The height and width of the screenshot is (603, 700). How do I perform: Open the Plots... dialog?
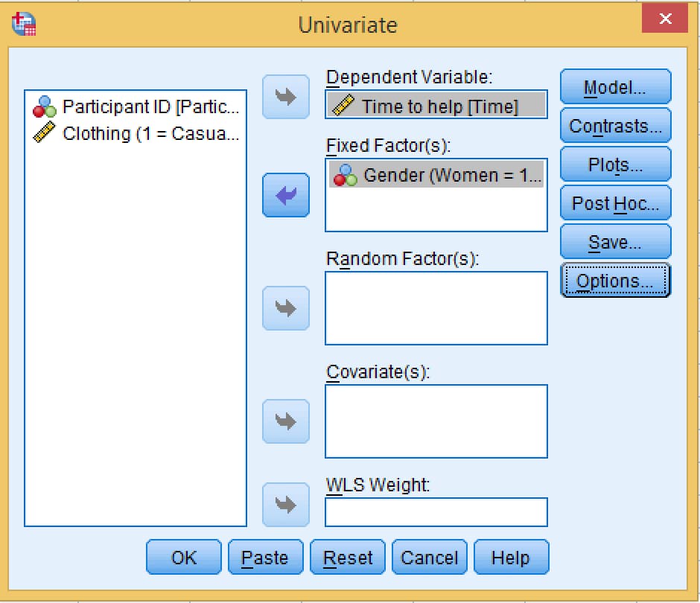coord(615,165)
